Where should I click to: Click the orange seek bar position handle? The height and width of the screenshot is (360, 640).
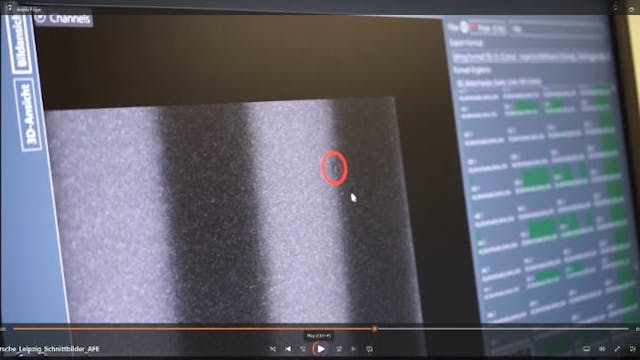(x=375, y=329)
